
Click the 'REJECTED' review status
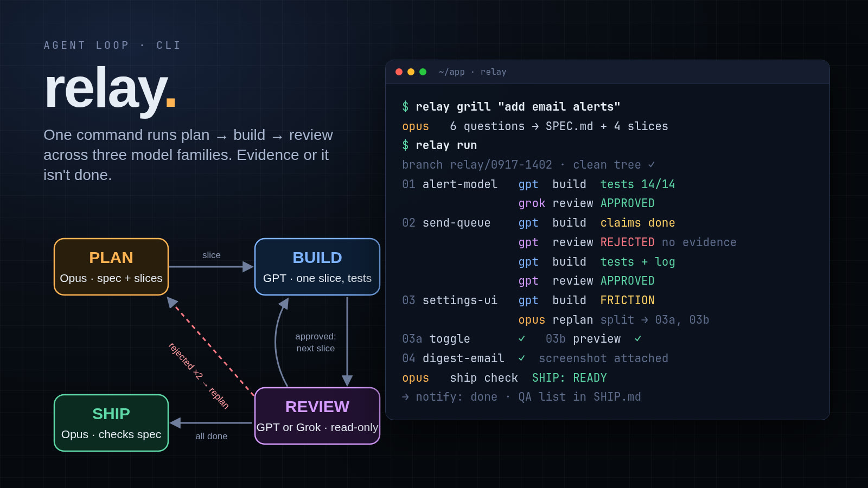[627, 242]
